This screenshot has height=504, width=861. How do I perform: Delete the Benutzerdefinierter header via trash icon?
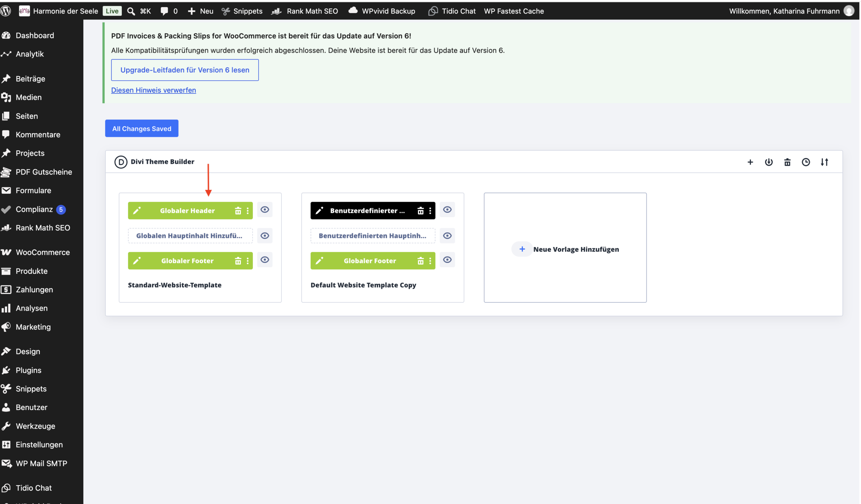click(x=421, y=211)
